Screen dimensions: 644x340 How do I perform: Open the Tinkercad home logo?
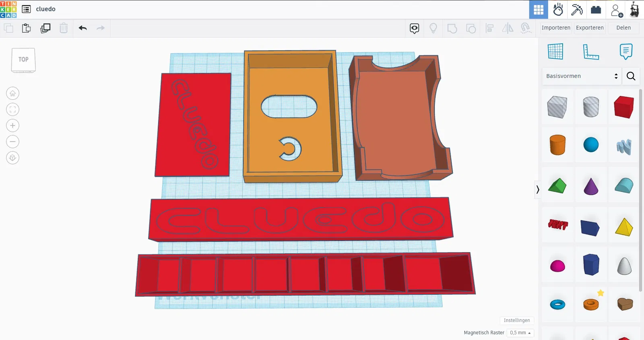coord(8,9)
